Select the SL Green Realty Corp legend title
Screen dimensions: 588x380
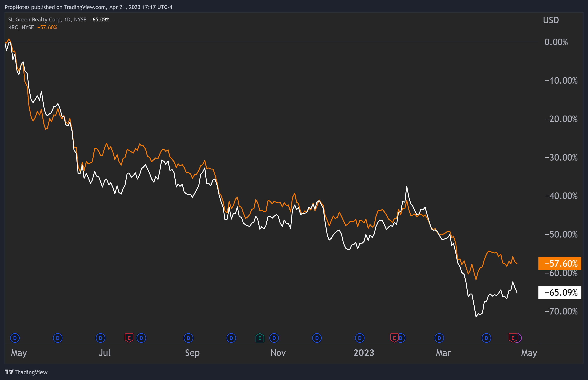(x=34, y=20)
